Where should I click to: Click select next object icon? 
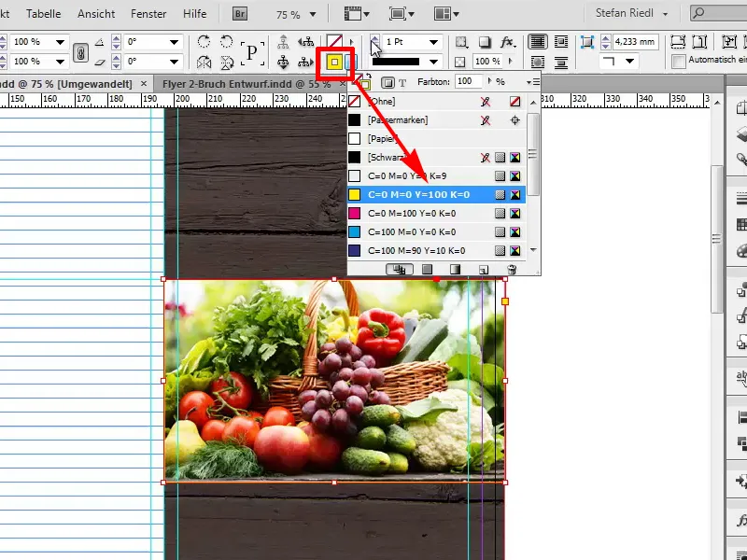click(305, 62)
